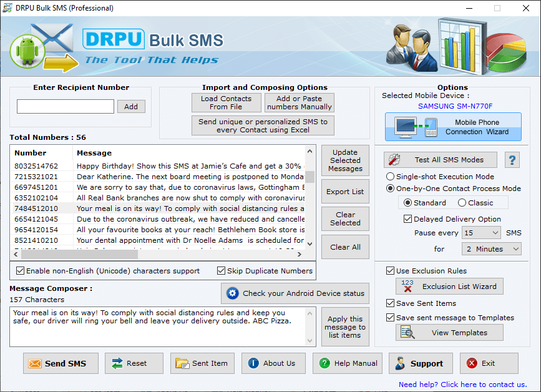Select the row with number 6654121045
Viewport: 541px width, 392px height.
pos(158,219)
